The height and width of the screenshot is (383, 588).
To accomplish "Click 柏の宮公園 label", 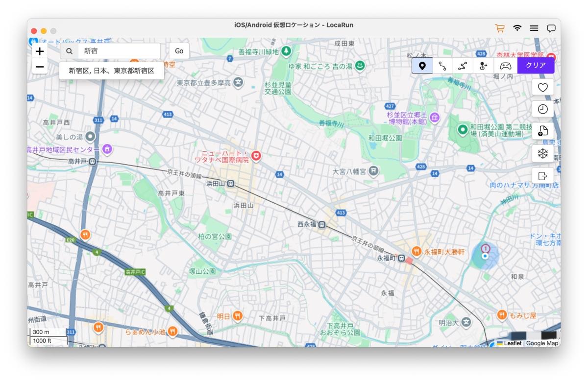I will (x=215, y=237).
